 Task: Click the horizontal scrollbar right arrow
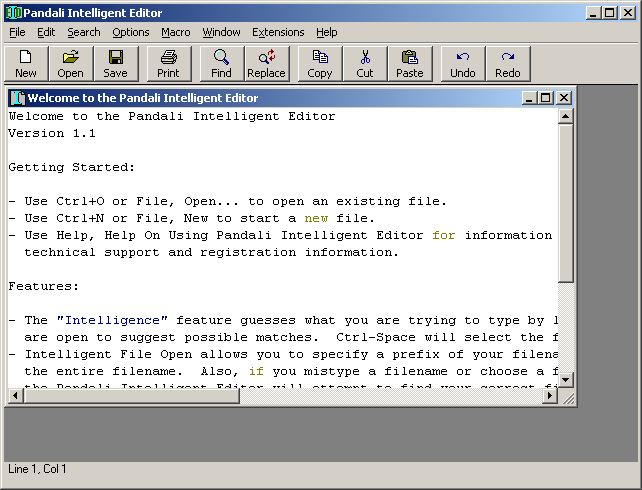click(x=549, y=395)
